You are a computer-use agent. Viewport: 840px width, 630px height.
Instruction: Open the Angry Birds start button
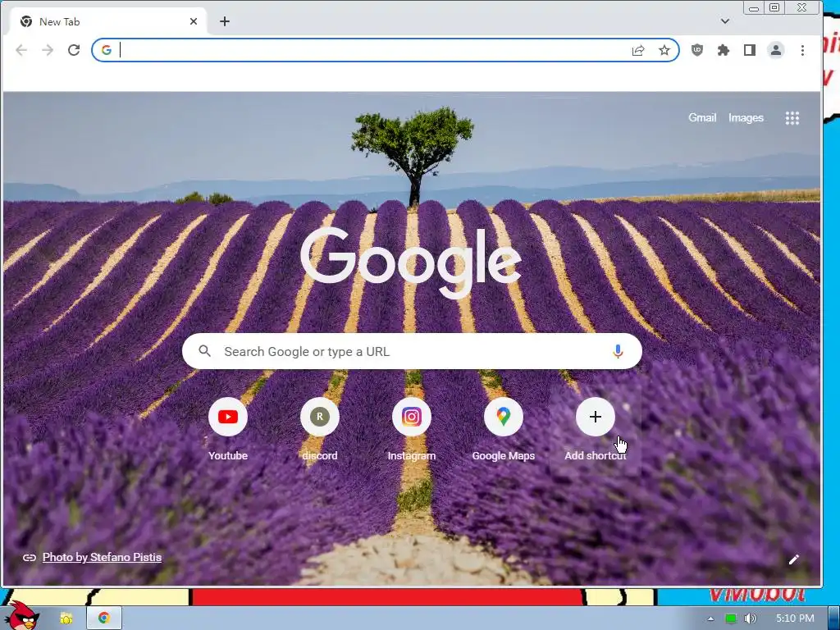(x=21, y=616)
